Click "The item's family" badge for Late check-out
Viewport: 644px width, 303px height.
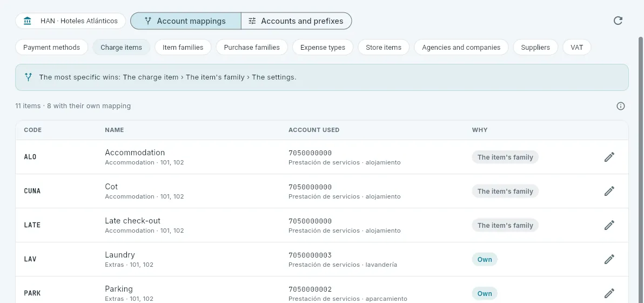505,225
